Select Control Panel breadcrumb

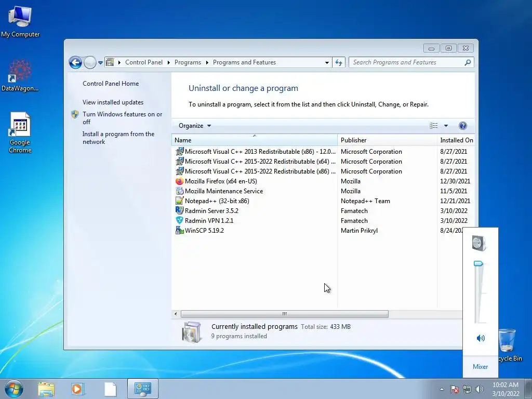144,62
